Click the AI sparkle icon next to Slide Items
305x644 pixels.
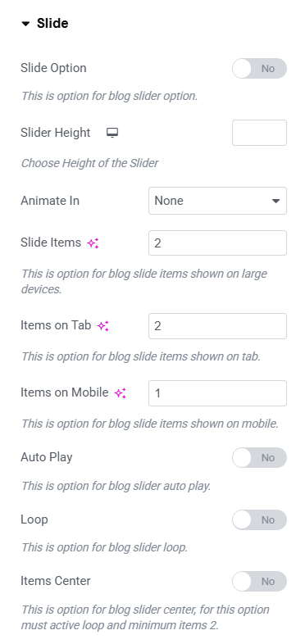coord(93,243)
